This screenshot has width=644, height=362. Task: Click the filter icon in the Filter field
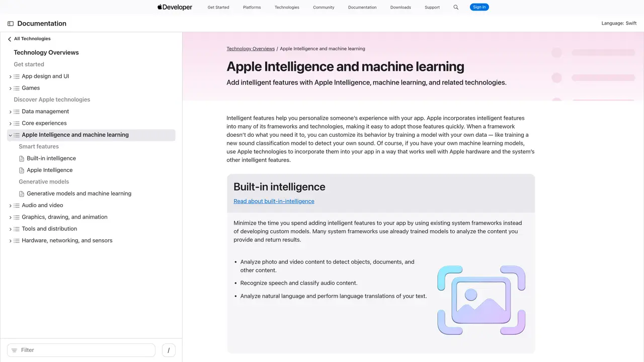[x=15, y=350]
